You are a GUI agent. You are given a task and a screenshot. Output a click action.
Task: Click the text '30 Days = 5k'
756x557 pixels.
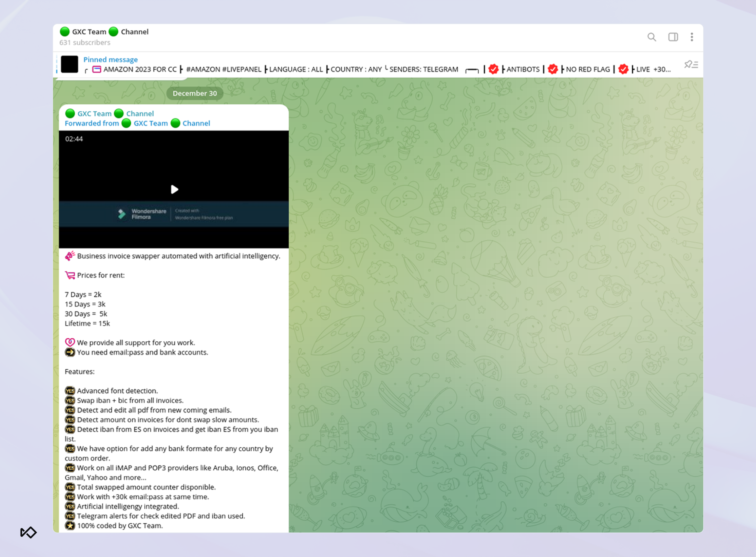pyautogui.click(x=86, y=314)
